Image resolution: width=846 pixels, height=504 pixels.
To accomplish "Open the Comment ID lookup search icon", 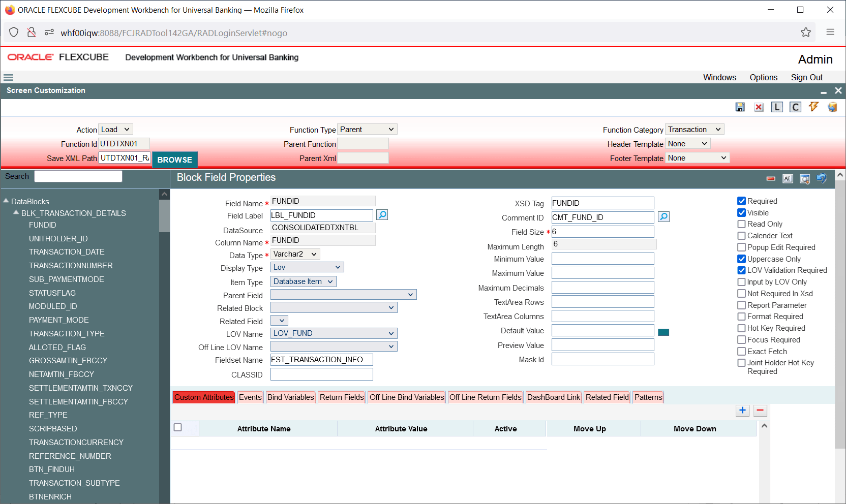I will (x=663, y=217).
